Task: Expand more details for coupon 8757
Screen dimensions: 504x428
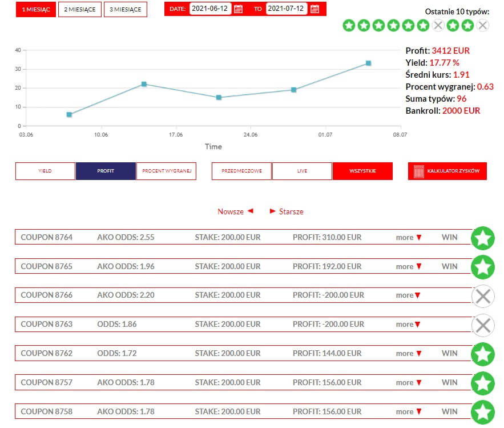Action: pos(409,383)
